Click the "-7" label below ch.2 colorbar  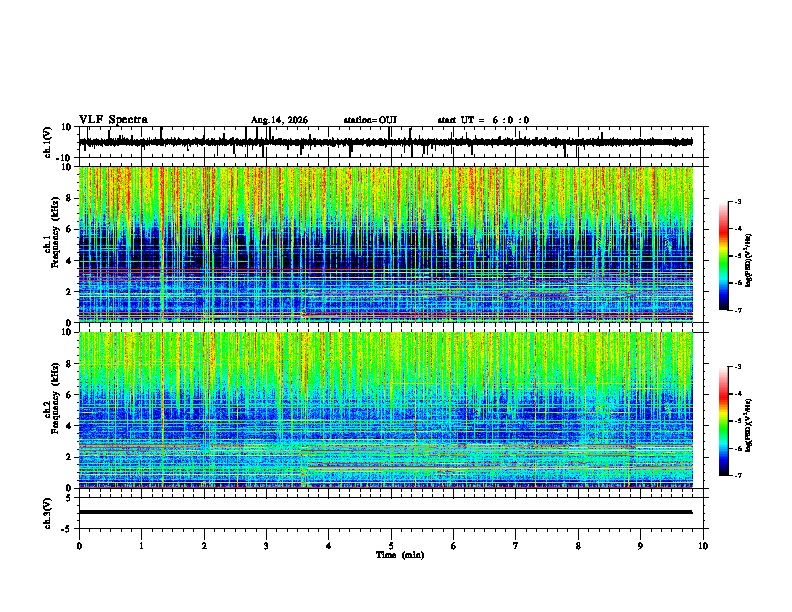[738, 475]
